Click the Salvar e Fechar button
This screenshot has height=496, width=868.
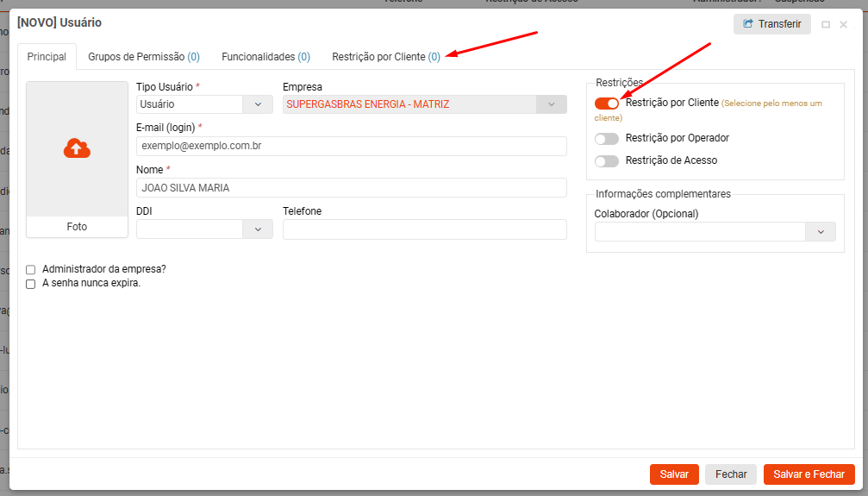point(809,474)
